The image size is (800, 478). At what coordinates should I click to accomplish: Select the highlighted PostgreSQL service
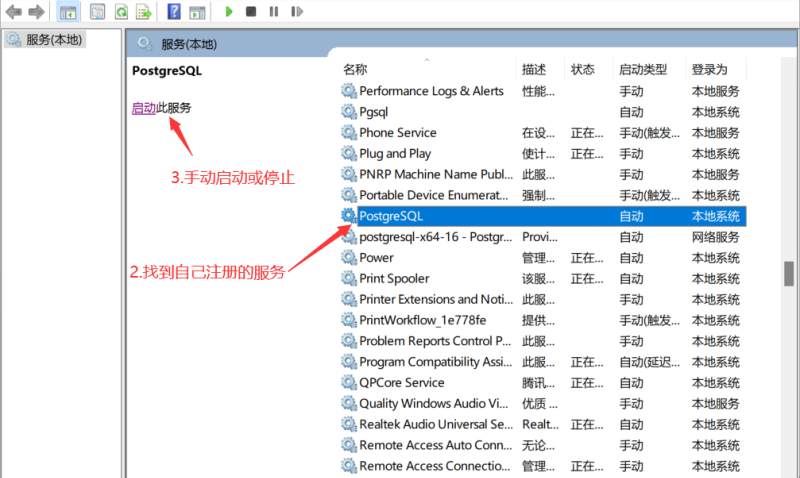pyautogui.click(x=543, y=216)
